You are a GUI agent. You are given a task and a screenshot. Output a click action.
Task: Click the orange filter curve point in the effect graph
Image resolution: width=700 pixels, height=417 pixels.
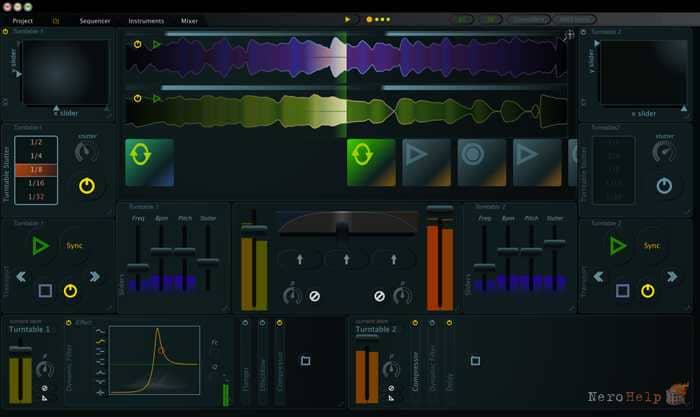tap(161, 351)
